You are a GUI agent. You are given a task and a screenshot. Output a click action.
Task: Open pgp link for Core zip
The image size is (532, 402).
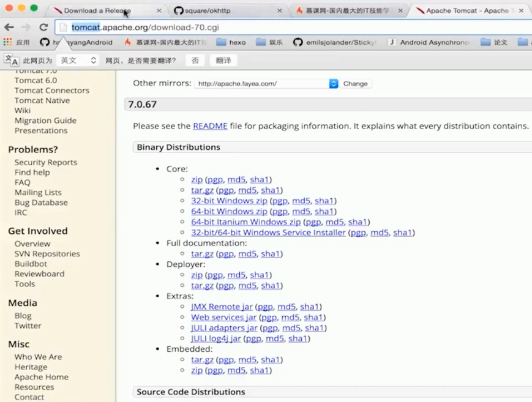coord(215,179)
